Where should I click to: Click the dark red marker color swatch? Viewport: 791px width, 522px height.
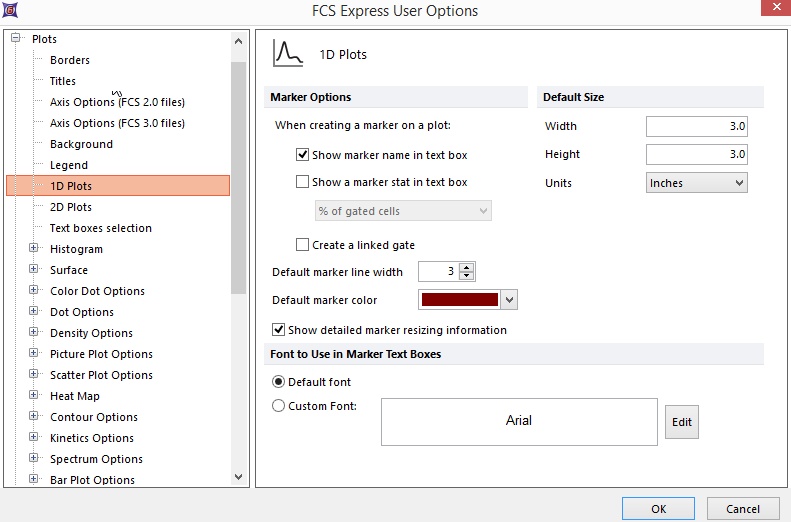[460, 300]
